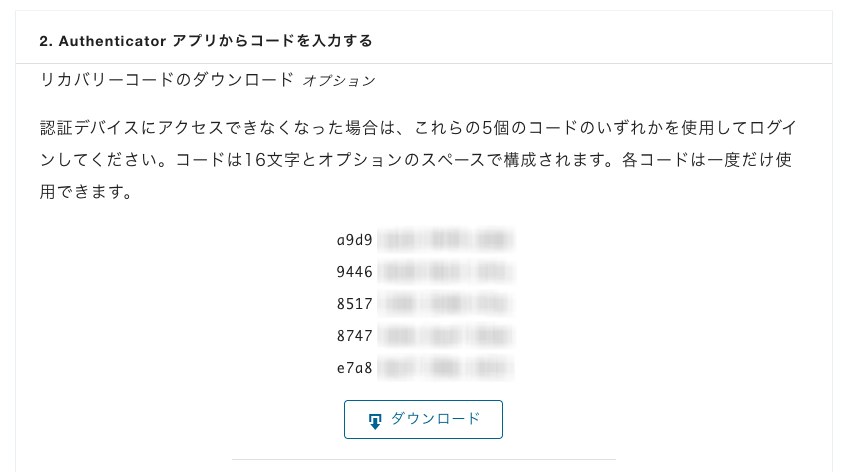Click the blurred part of the e7a8 code
Screen dimensions: 844x472
pyautogui.click(x=446, y=368)
